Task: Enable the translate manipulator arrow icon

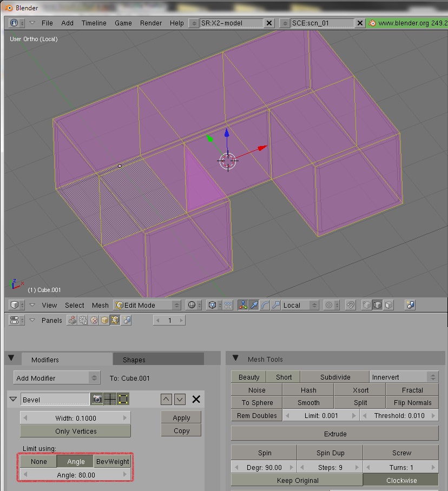Action: click(x=253, y=305)
